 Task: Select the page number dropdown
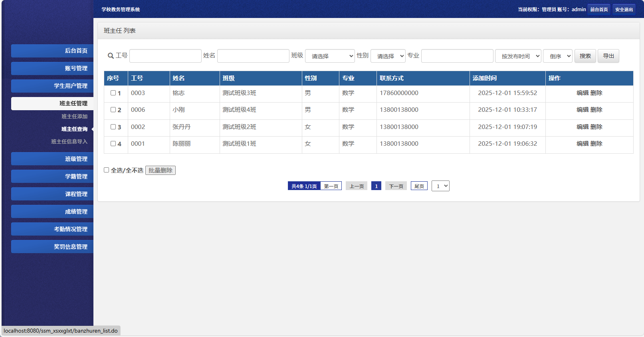pos(440,186)
